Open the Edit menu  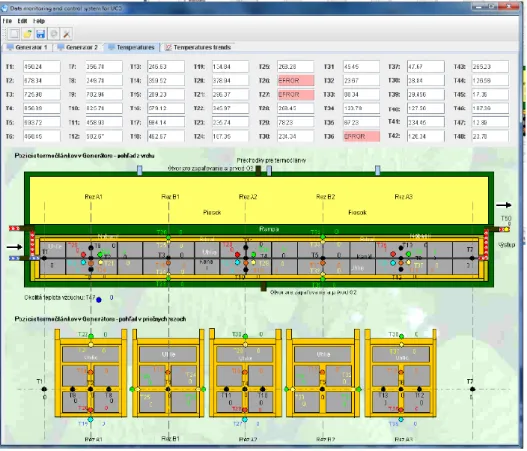click(x=22, y=21)
